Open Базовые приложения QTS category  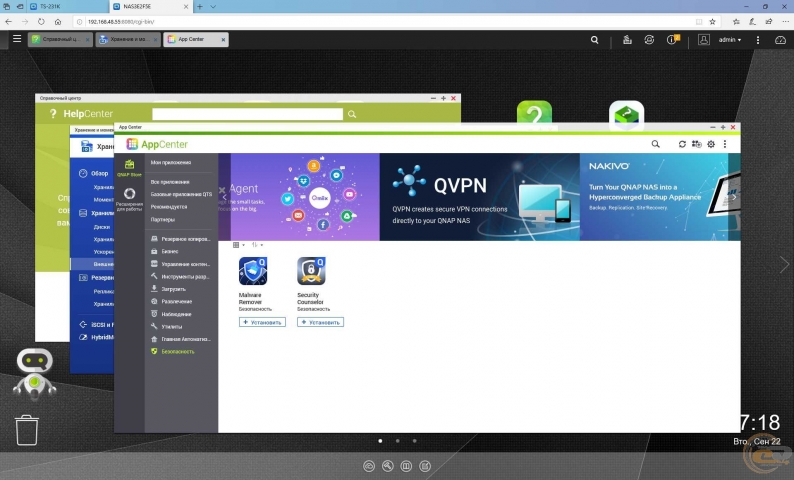181,194
